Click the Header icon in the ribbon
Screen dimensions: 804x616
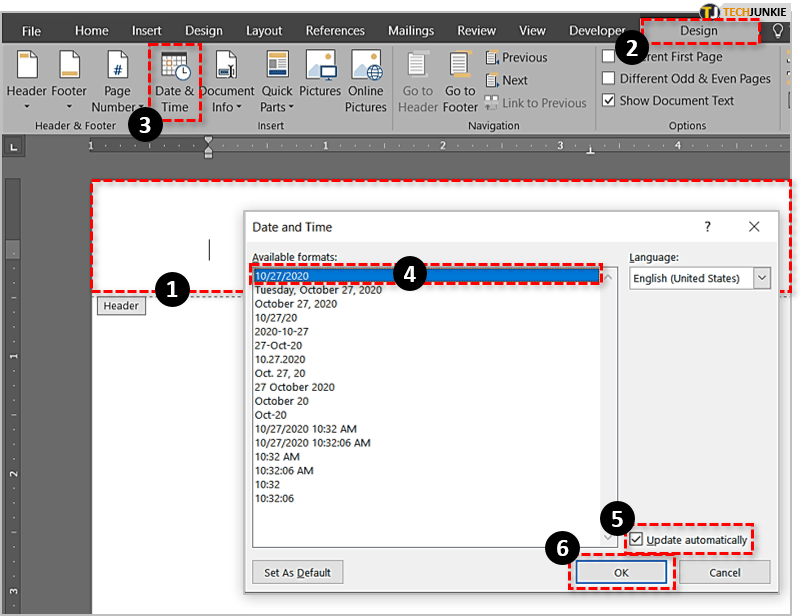pyautogui.click(x=26, y=70)
